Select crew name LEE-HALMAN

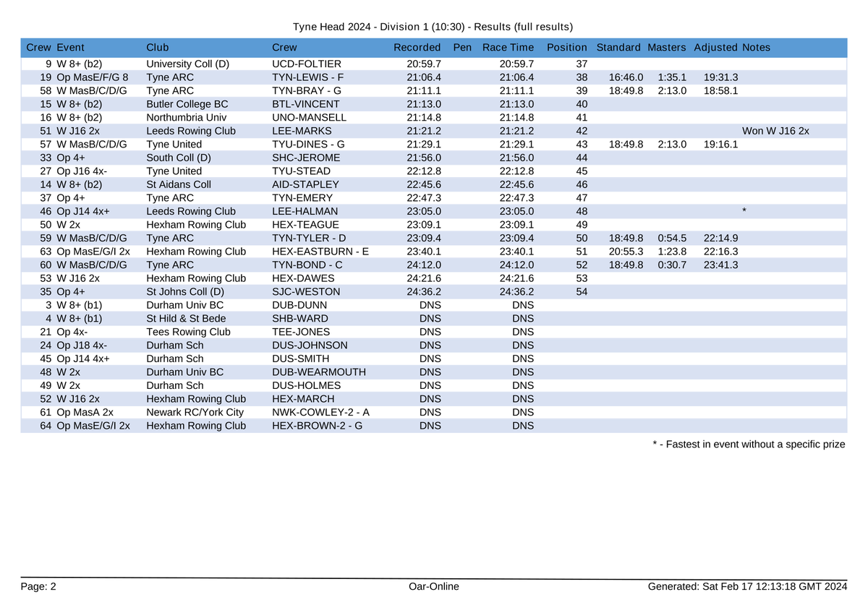(305, 211)
